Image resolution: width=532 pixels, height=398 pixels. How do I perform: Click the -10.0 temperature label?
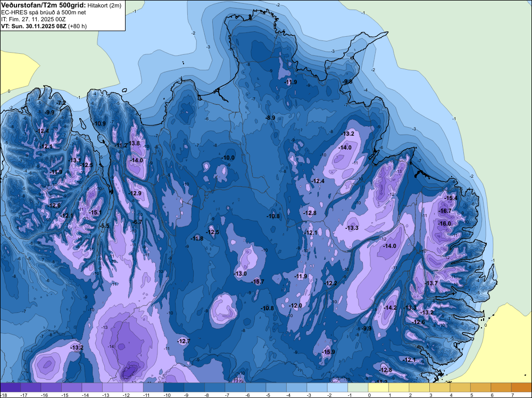tap(228, 158)
